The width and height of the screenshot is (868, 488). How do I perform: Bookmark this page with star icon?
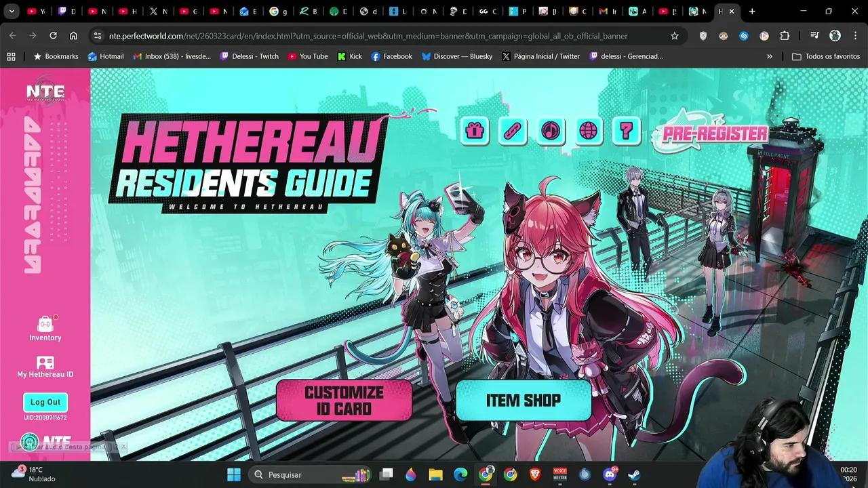point(674,36)
